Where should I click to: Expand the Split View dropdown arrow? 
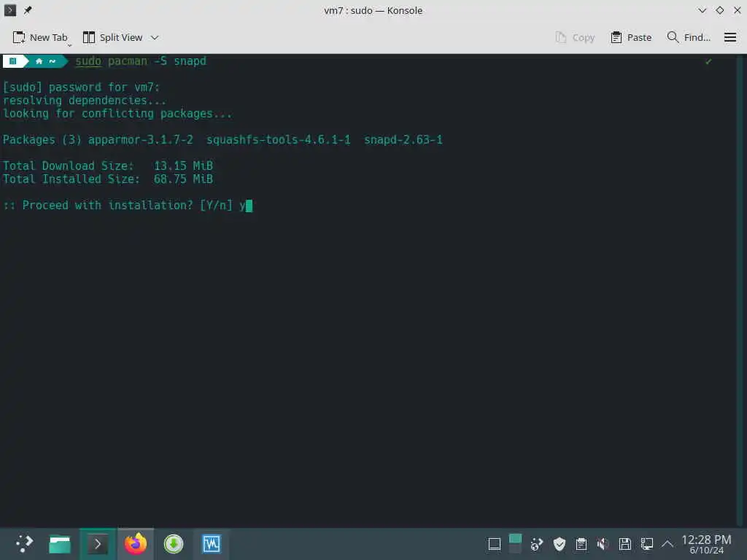click(x=155, y=38)
